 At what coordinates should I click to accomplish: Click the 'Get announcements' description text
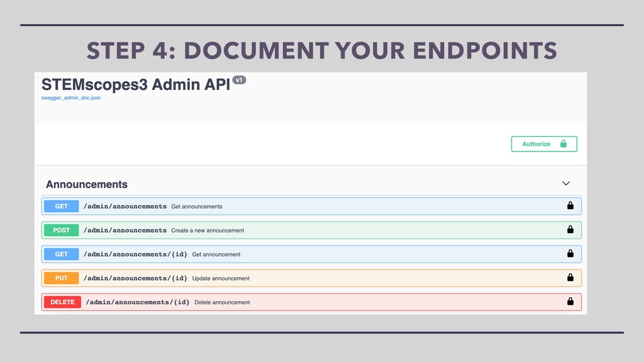click(x=197, y=206)
